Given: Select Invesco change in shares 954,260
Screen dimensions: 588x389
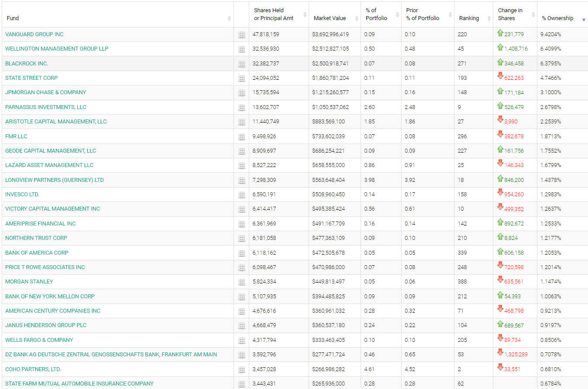Looking at the screenshot, I should click(x=514, y=194).
